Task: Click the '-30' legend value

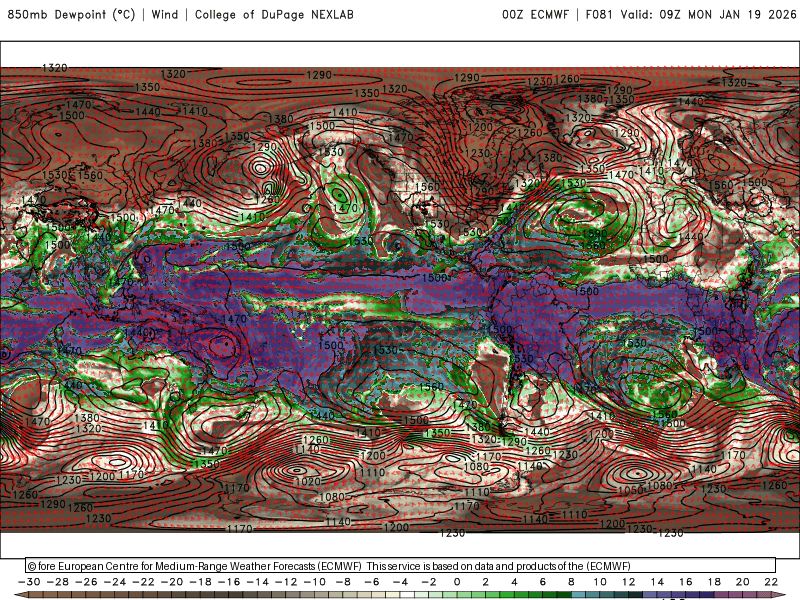Action: 29,582
